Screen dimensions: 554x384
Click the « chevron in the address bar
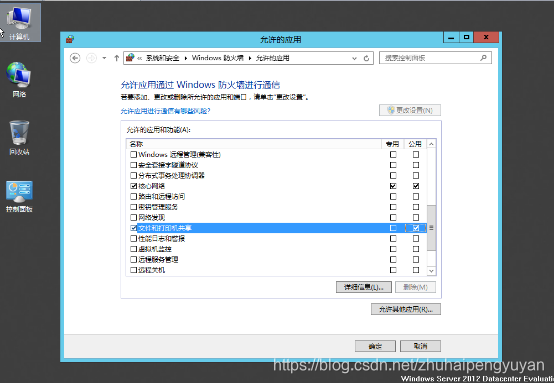[140, 58]
